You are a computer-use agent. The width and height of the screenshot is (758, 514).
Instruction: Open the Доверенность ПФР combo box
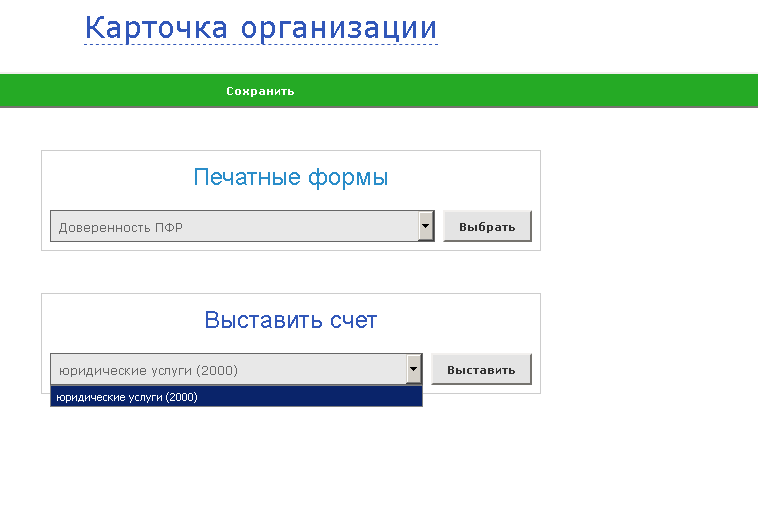[233, 227]
